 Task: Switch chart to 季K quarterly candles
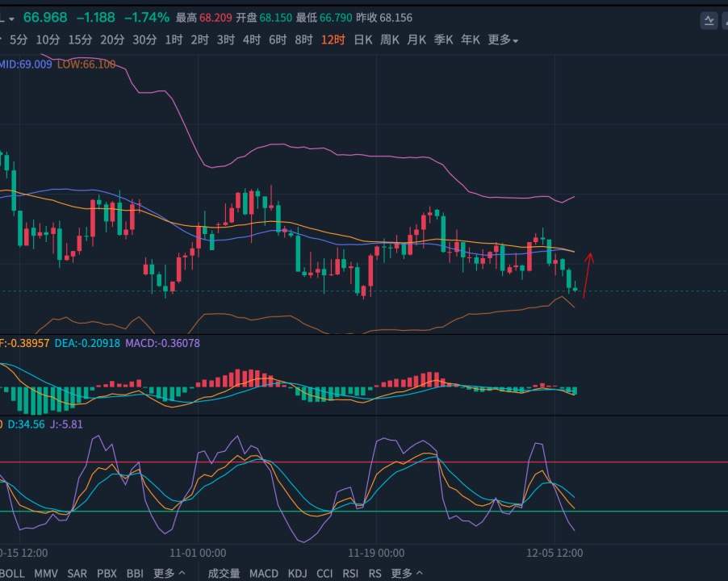coord(443,40)
